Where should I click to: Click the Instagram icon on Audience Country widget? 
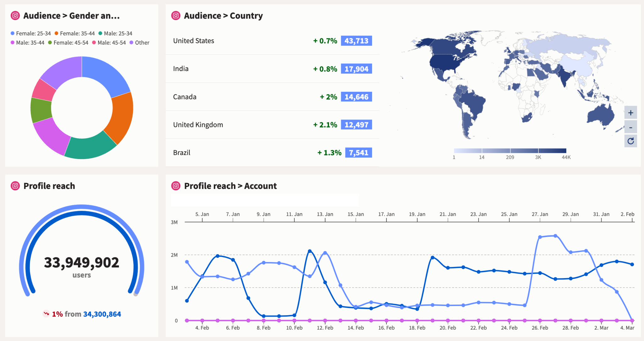(175, 15)
